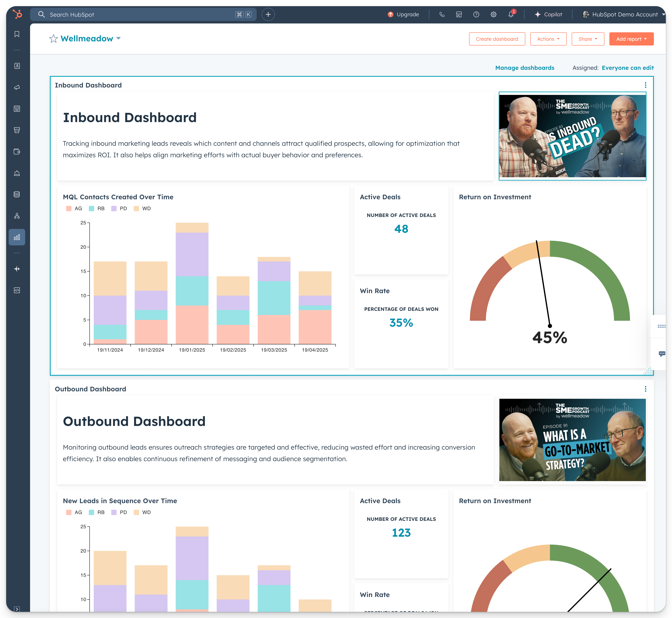This screenshot has width=672, height=618.
Task: Click Create dashboard button
Action: [x=497, y=39]
